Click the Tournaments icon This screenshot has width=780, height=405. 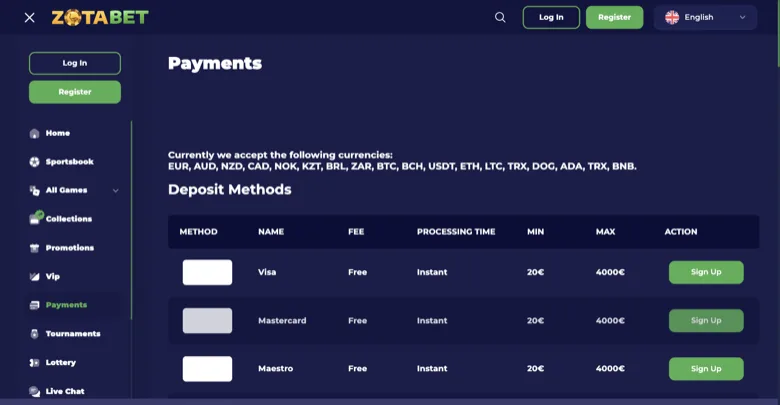pyautogui.click(x=34, y=334)
